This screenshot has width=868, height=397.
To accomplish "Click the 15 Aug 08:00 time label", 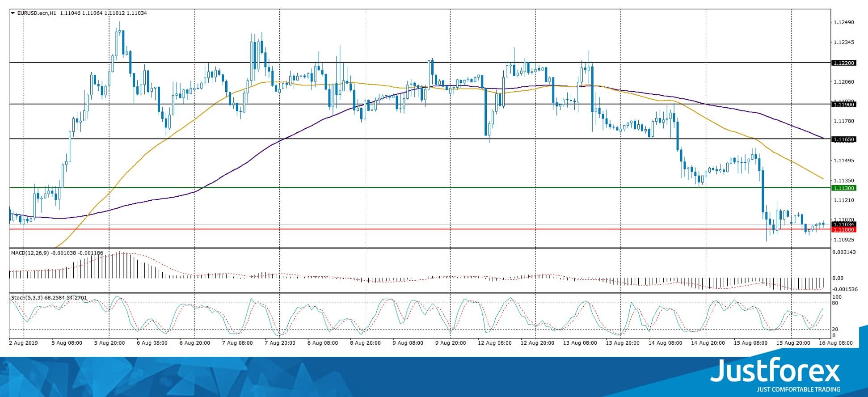I will click(x=750, y=343).
